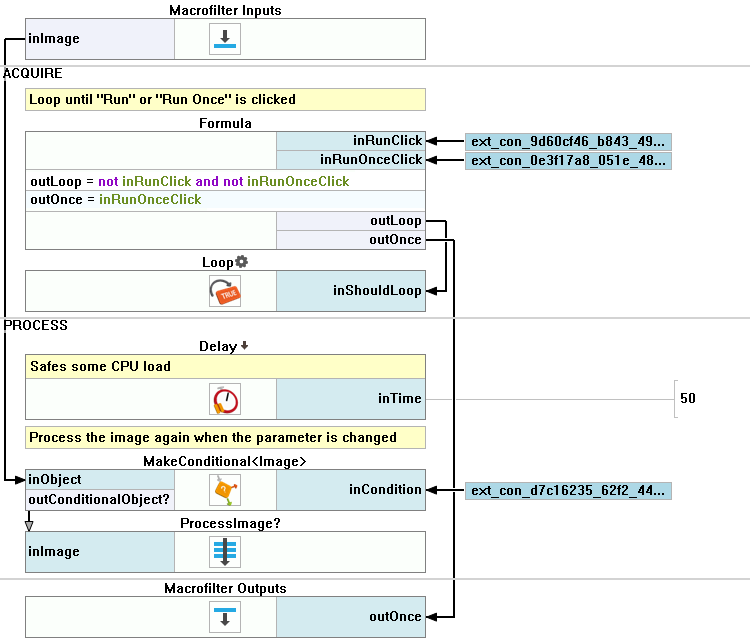
Task: Select the PROCESS section header
Action: click(36, 326)
